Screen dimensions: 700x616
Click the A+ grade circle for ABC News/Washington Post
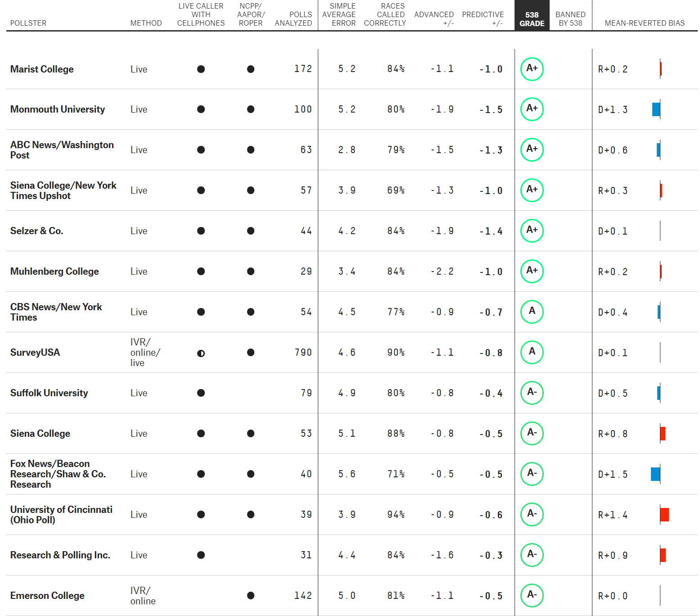532,150
